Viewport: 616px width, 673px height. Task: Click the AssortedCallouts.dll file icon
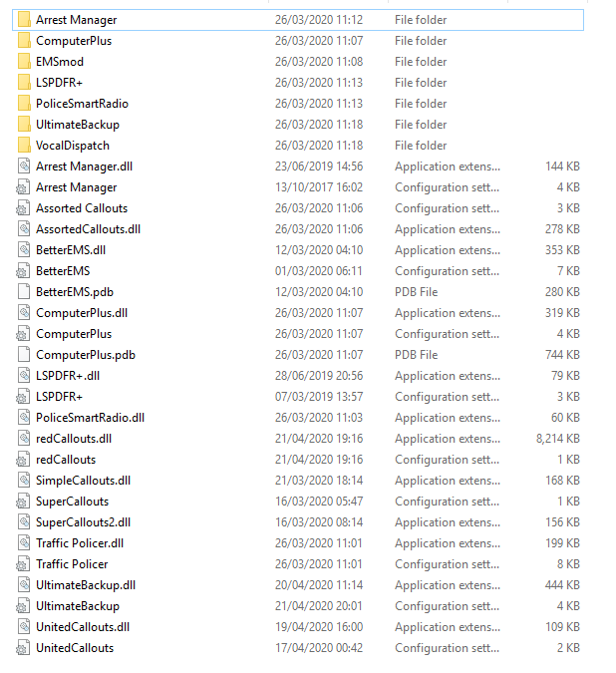click(x=24, y=229)
